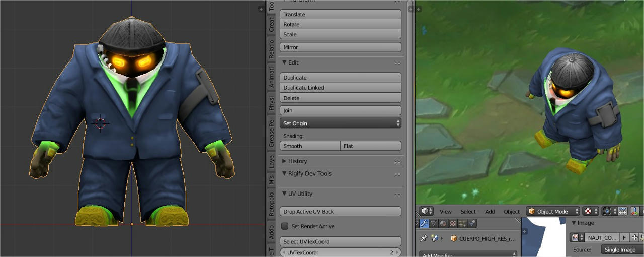Click the image browse icon beside NAUT_CO
Viewport: 644px width, 257px height.
[577, 237]
